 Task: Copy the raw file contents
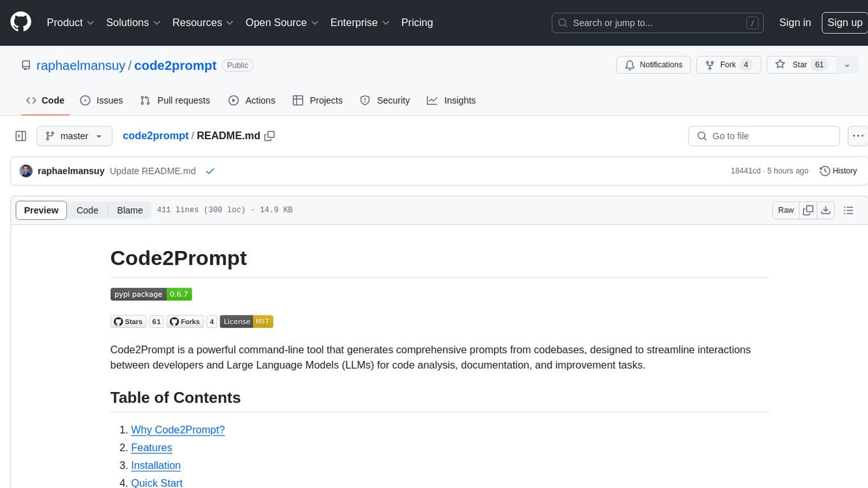pyautogui.click(x=808, y=210)
